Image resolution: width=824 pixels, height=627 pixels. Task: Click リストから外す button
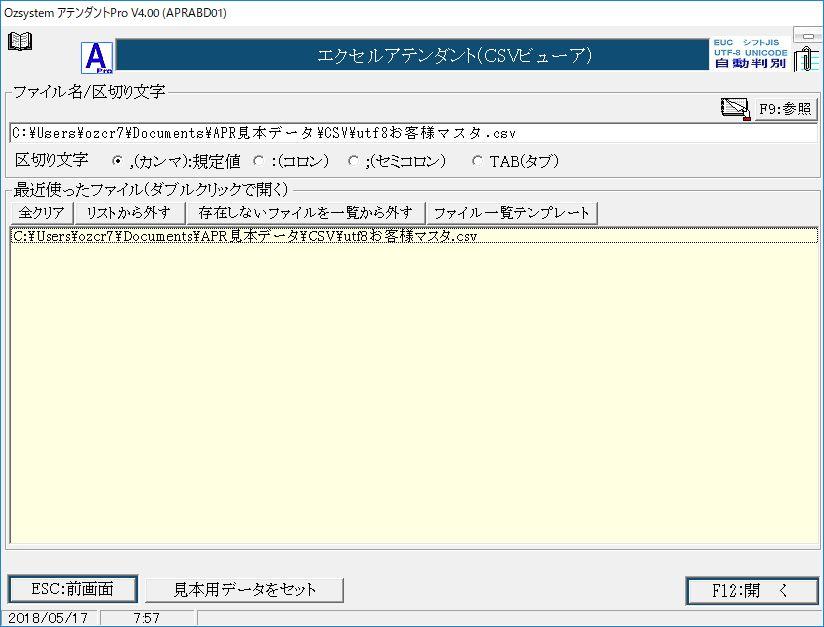(129, 213)
